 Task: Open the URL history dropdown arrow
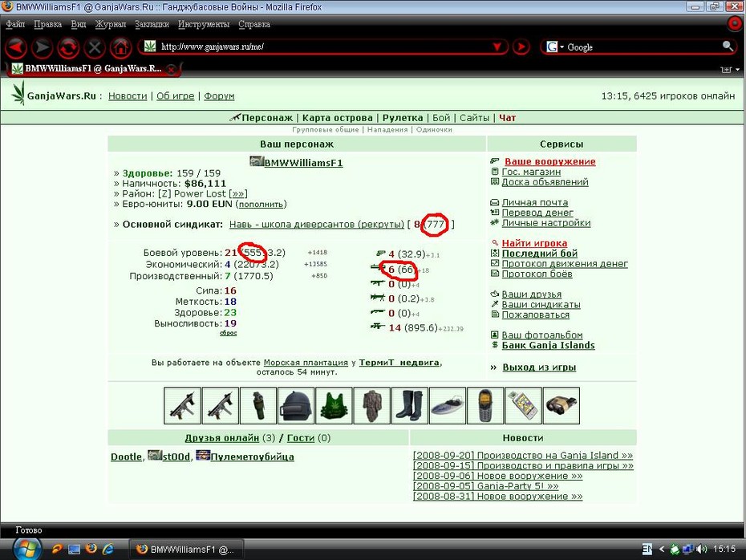(497, 47)
